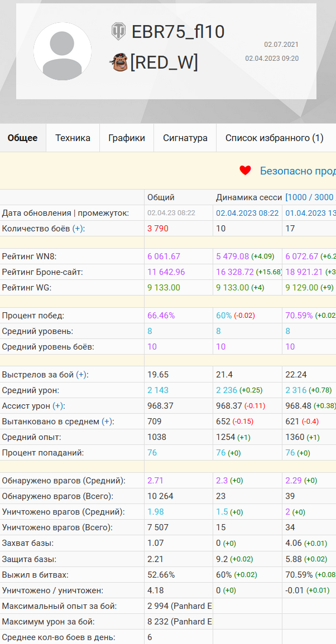Screen dimensions: 336x644
Task: Click the RED_W clan emblem icon
Action: click(x=118, y=62)
